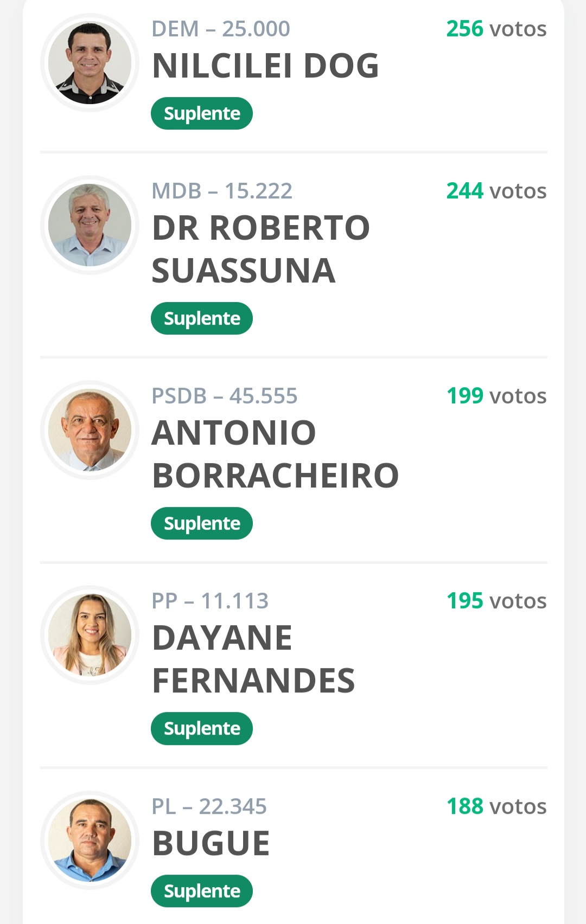Open the DR ROBERTO SUASSUNA name link
Screen dimensions: 586x924
260,249
